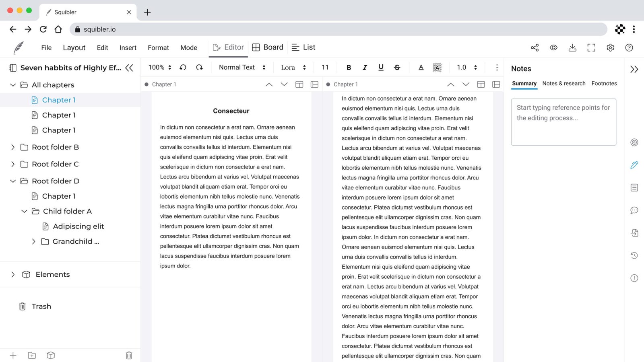Open version history clock icon
Image resolution: width=644 pixels, height=362 pixels.
634,255
